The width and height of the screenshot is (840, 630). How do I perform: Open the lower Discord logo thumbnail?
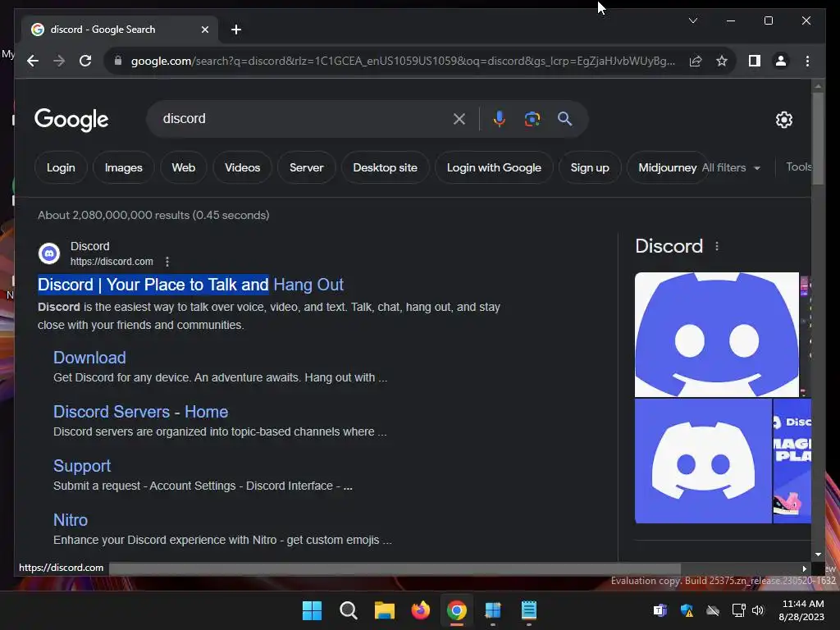703,461
